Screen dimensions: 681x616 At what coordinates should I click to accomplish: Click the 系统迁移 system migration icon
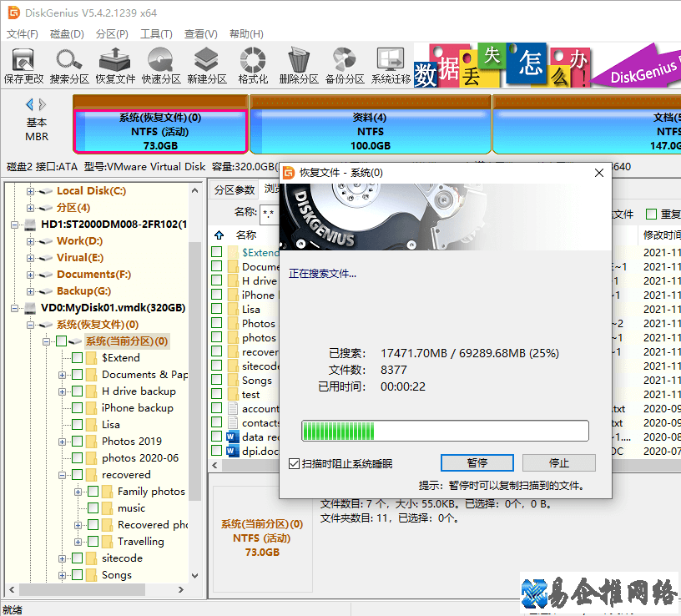tap(391, 65)
